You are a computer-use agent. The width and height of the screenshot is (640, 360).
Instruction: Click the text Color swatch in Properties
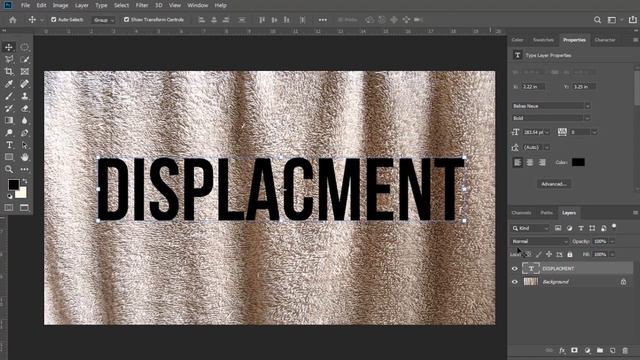point(578,162)
